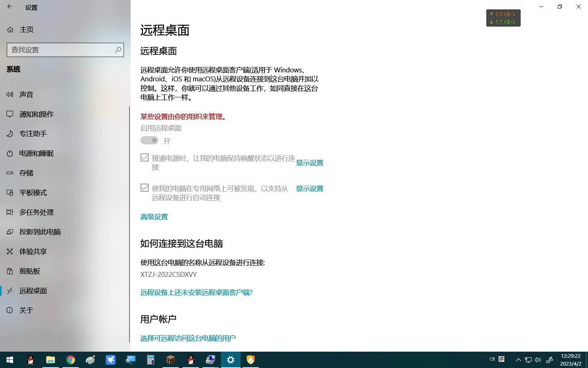588x368 pixels.
Task: Open the taskbar clock and date flyout
Action: click(x=570, y=360)
